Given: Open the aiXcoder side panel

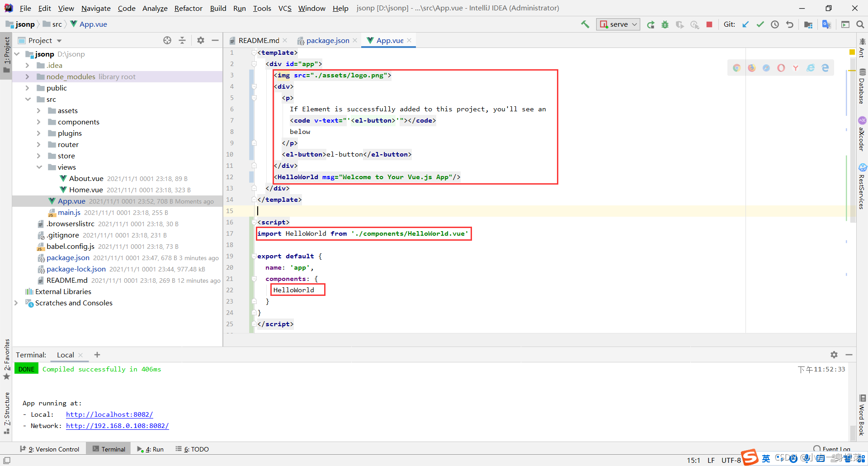Looking at the screenshot, I should tap(862, 134).
